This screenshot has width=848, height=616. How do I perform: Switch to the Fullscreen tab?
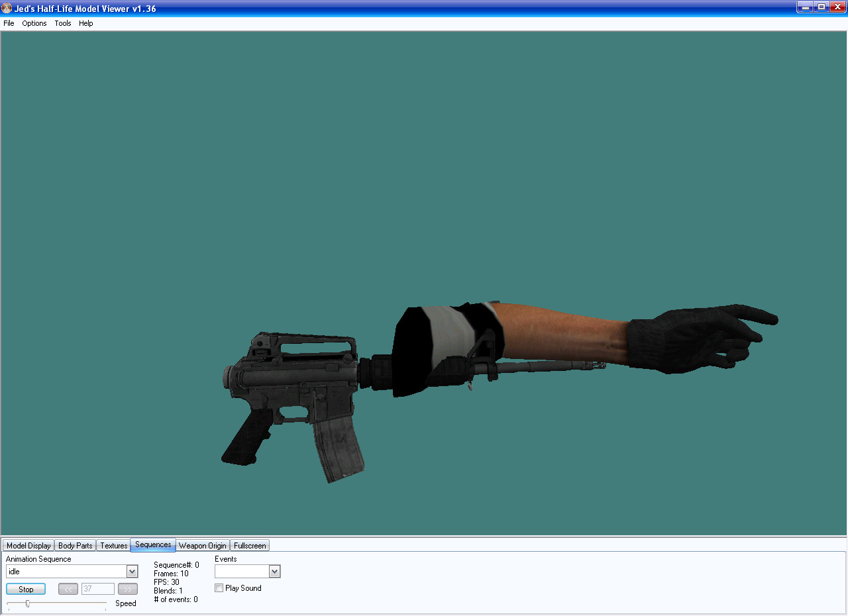(x=250, y=546)
